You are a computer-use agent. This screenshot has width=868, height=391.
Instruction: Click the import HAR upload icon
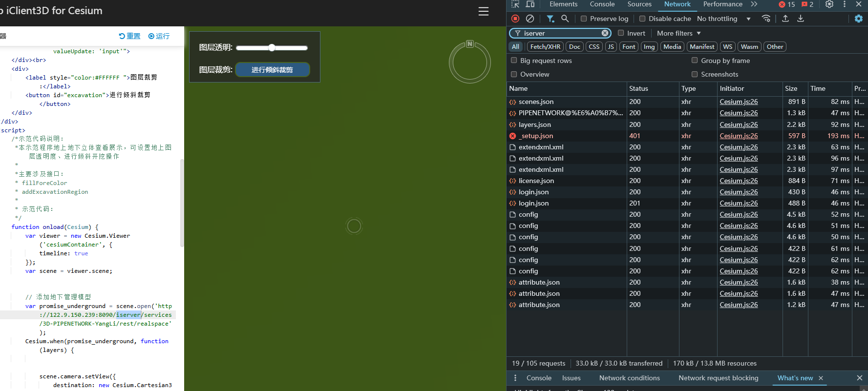(x=785, y=19)
